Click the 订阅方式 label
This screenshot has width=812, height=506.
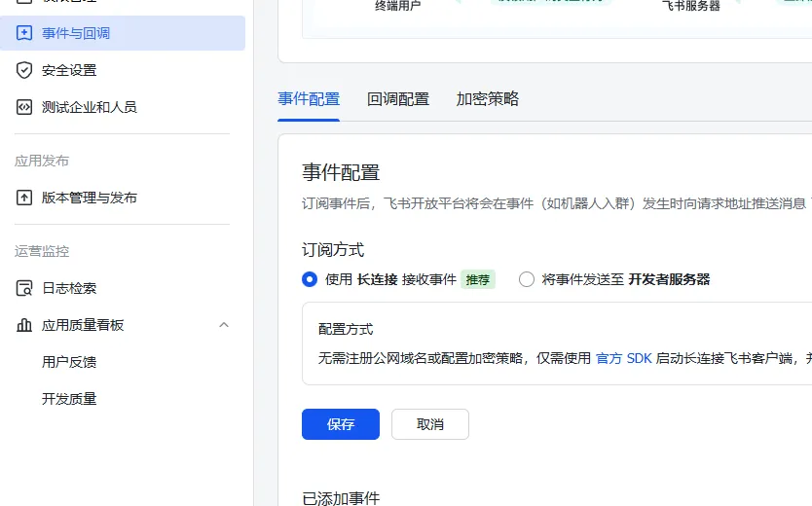point(333,250)
